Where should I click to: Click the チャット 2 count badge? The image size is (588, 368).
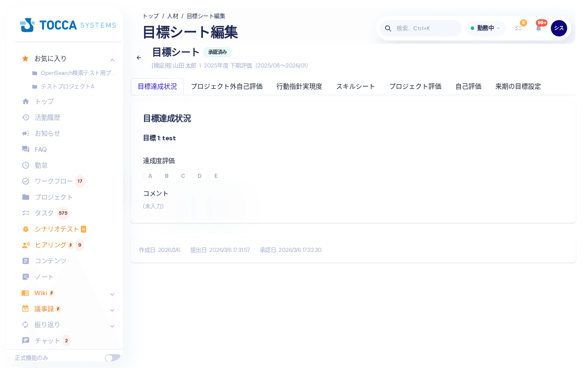tap(67, 341)
